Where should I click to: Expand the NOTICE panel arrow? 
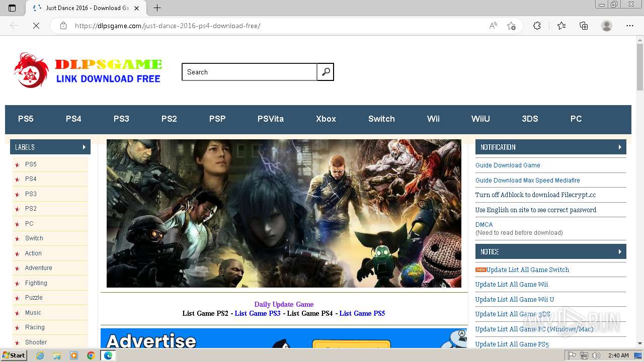click(x=620, y=251)
